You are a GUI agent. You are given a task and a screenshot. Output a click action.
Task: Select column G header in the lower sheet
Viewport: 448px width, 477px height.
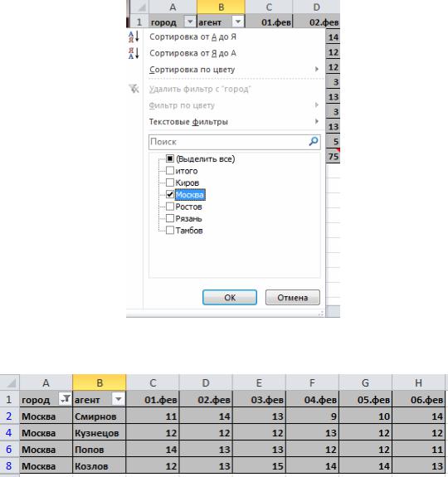[x=365, y=382]
